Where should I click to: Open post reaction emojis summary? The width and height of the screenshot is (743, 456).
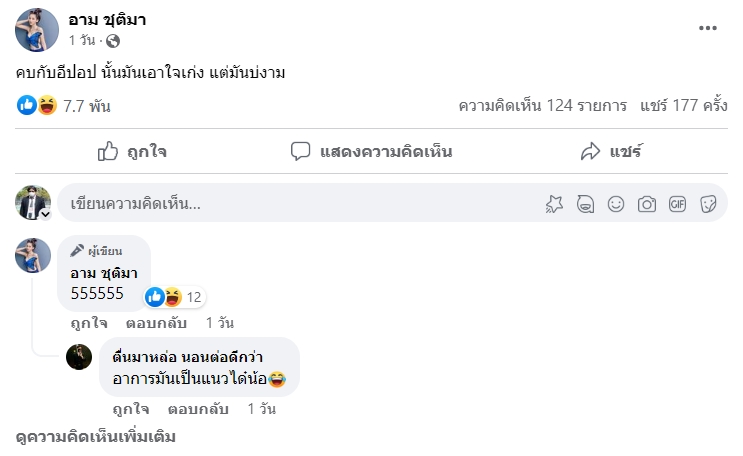[37, 105]
